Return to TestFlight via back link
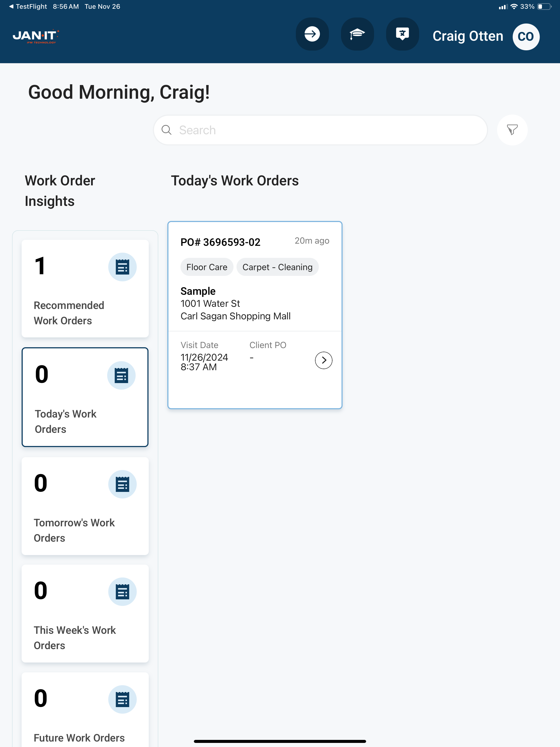 pos(28,6)
